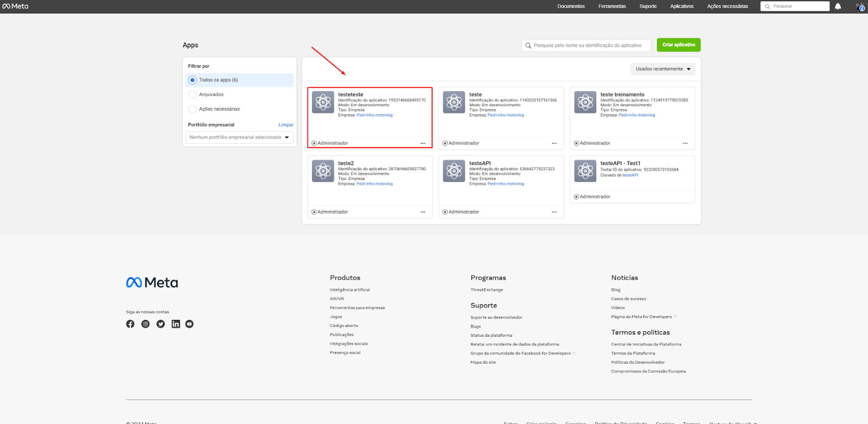868x424 pixels.
Task: Click the notifications bell icon
Action: [x=838, y=7]
